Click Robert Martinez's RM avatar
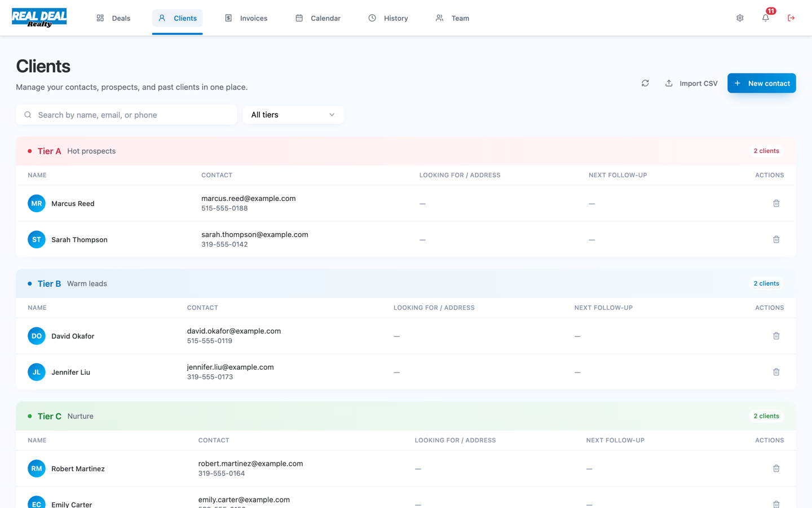The image size is (812, 508). pyautogui.click(x=37, y=468)
